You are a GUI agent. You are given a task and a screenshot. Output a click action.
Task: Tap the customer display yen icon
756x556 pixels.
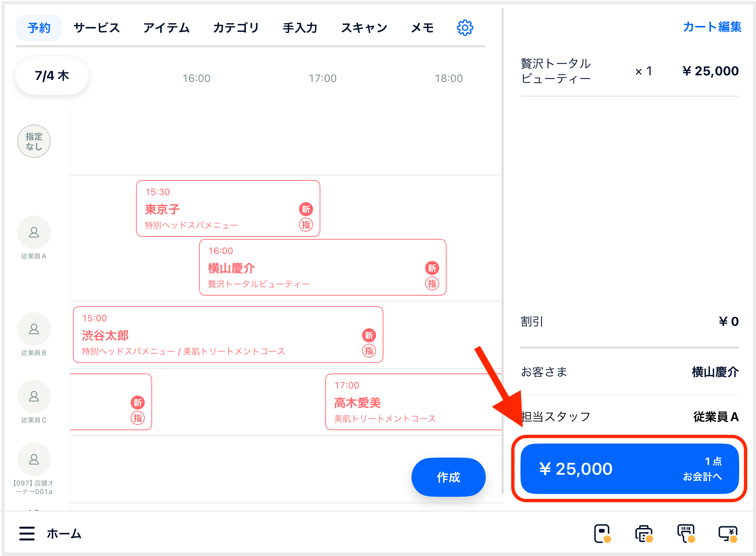[728, 534]
